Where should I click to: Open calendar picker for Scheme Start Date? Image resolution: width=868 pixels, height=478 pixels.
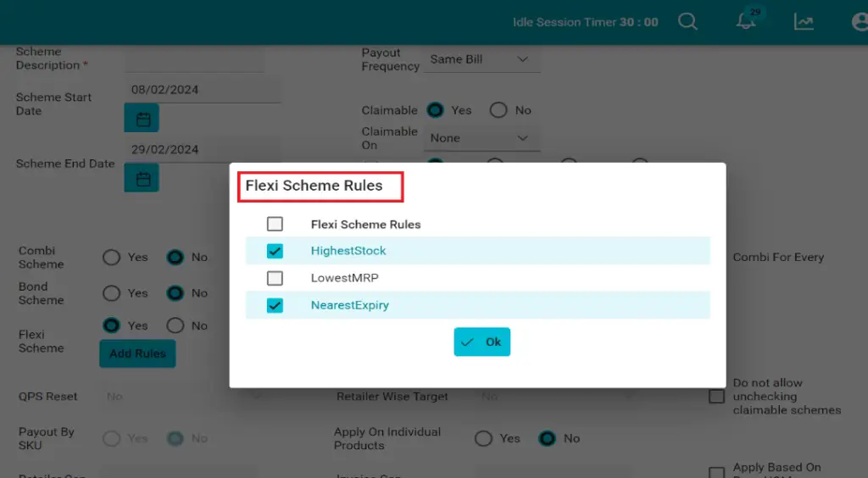142,118
